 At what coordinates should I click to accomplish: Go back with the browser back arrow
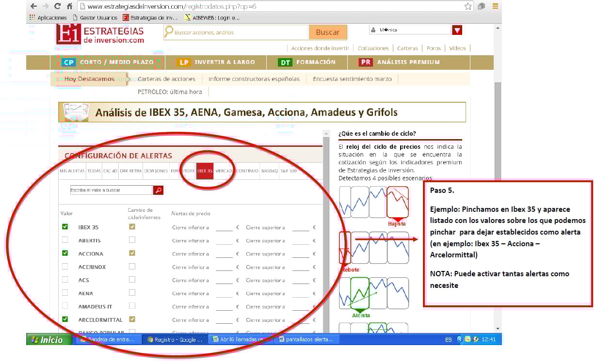pos(33,6)
